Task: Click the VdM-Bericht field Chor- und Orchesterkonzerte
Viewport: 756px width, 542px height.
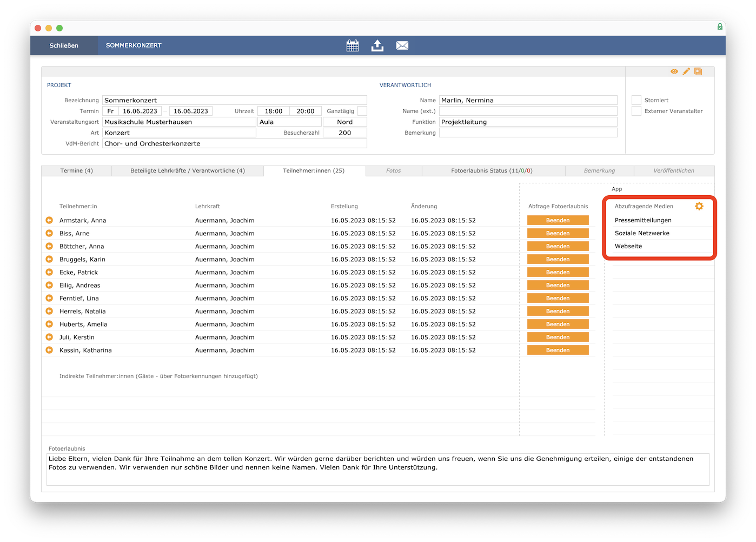Action: [x=235, y=143]
